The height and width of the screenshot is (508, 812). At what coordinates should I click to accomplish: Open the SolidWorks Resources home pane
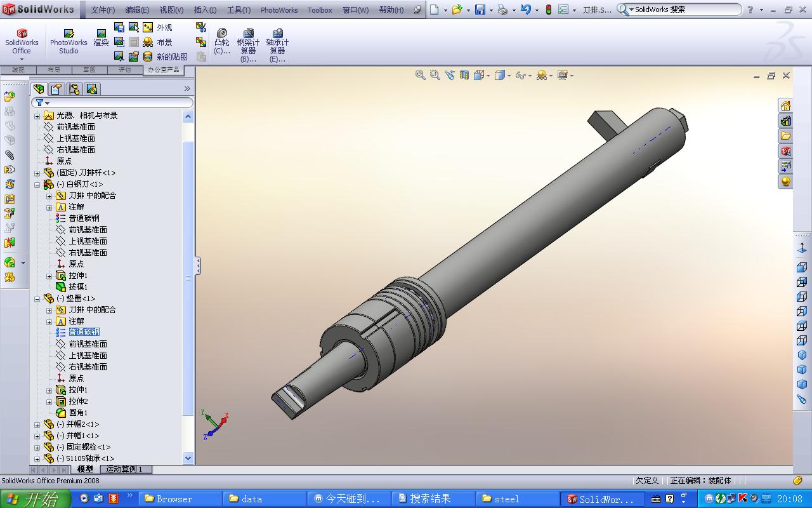[x=785, y=105]
